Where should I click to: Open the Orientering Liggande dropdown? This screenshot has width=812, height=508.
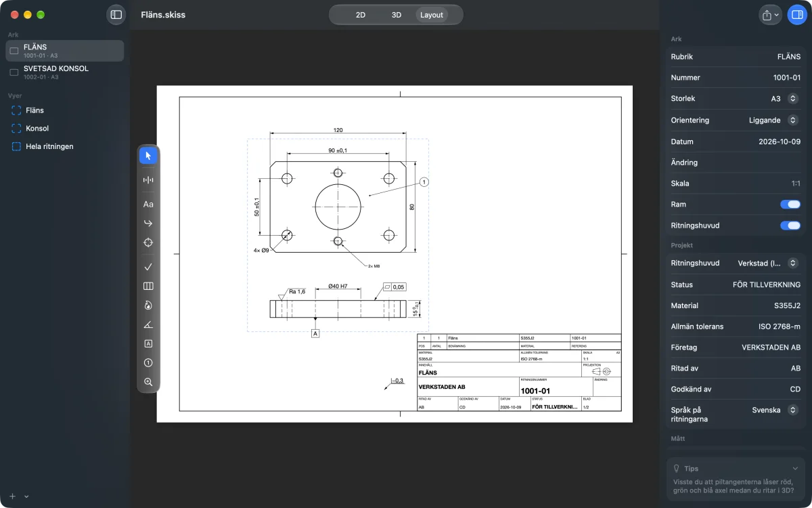tap(774, 120)
